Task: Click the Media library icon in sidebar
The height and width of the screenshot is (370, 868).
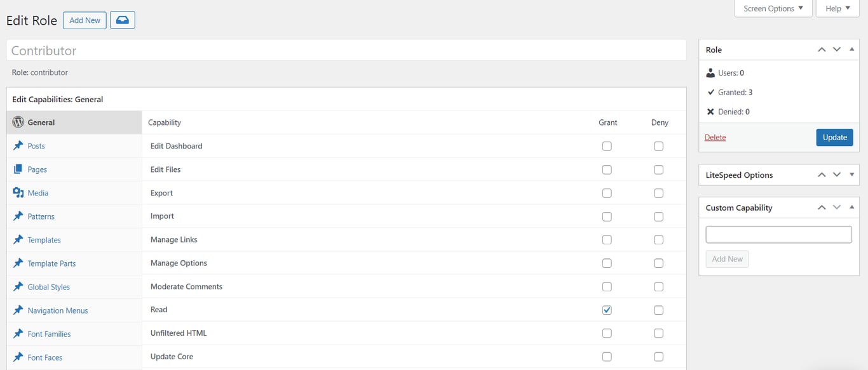Action: tap(18, 192)
